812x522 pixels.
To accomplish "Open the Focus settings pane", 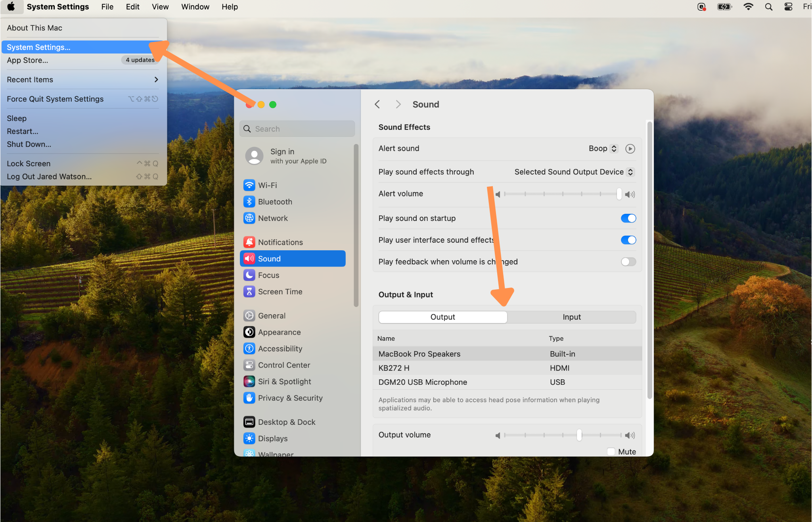I will click(293, 275).
